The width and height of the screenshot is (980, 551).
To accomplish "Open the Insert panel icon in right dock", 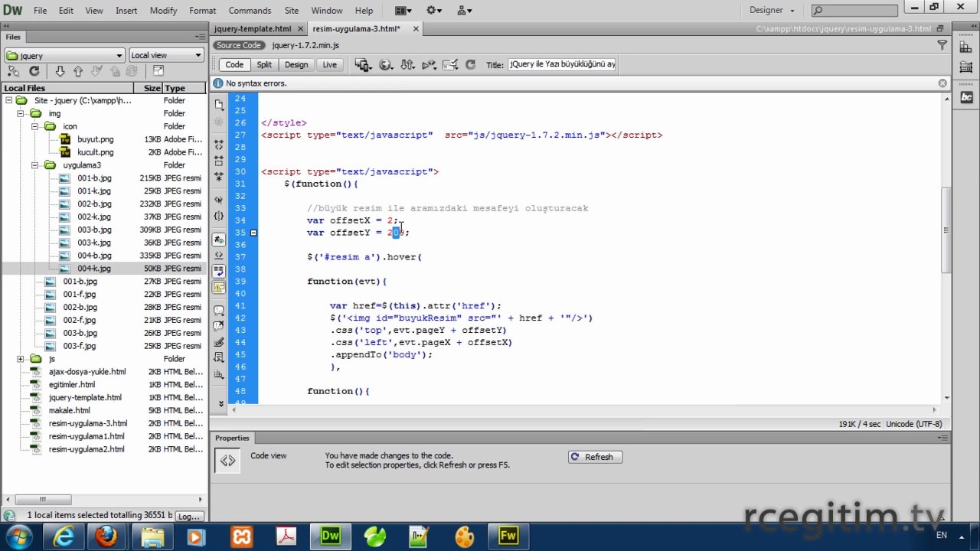I will 966,47.
